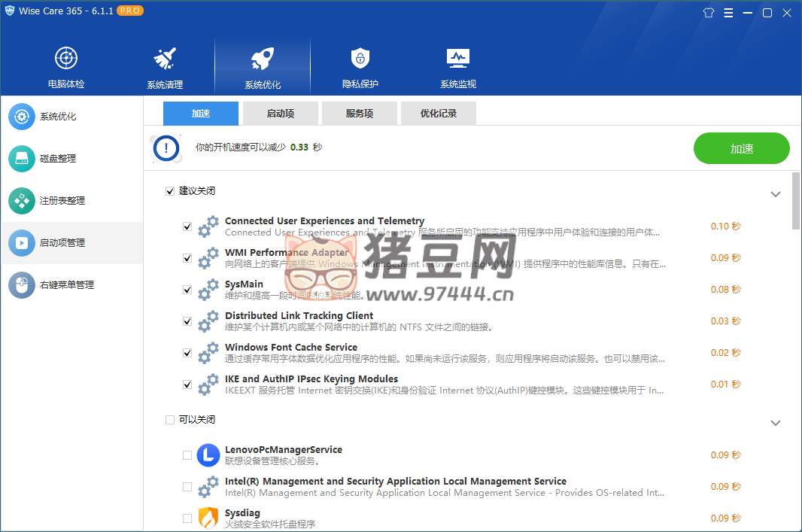This screenshot has width=802, height=532.
Task: Switch to the 优化记录 tab
Action: [438, 114]
